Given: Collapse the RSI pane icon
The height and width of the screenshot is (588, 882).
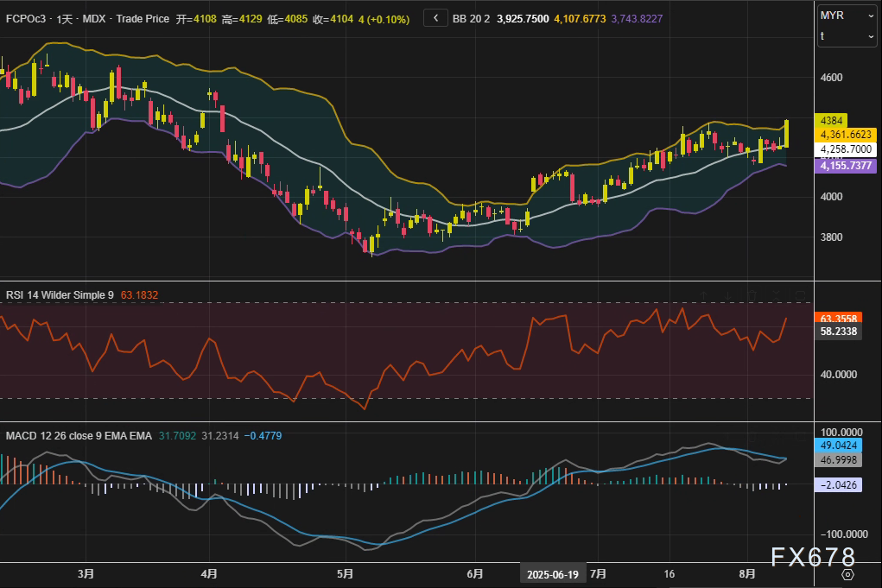Looking at the screenshot, I should 777,296.
